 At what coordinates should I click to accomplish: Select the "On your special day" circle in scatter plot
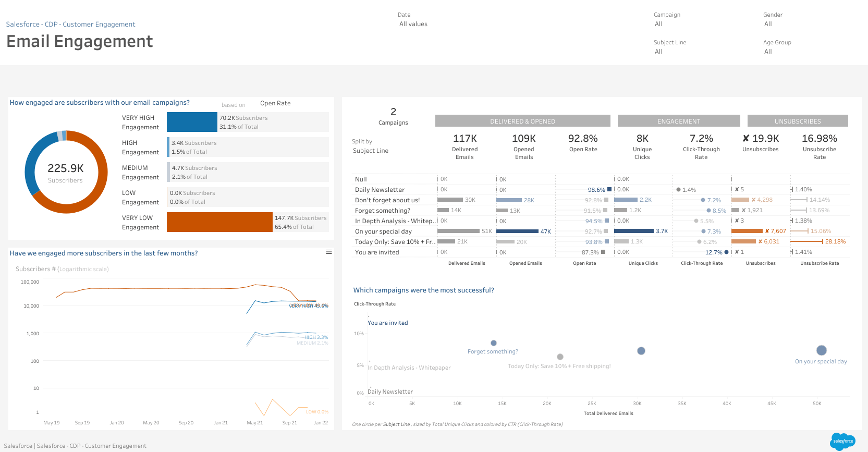pos(821,350)
